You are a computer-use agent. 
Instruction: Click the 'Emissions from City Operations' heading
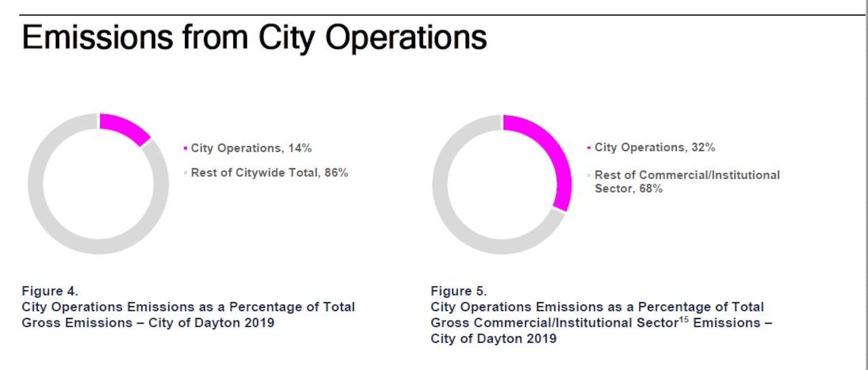click(254, 38)
